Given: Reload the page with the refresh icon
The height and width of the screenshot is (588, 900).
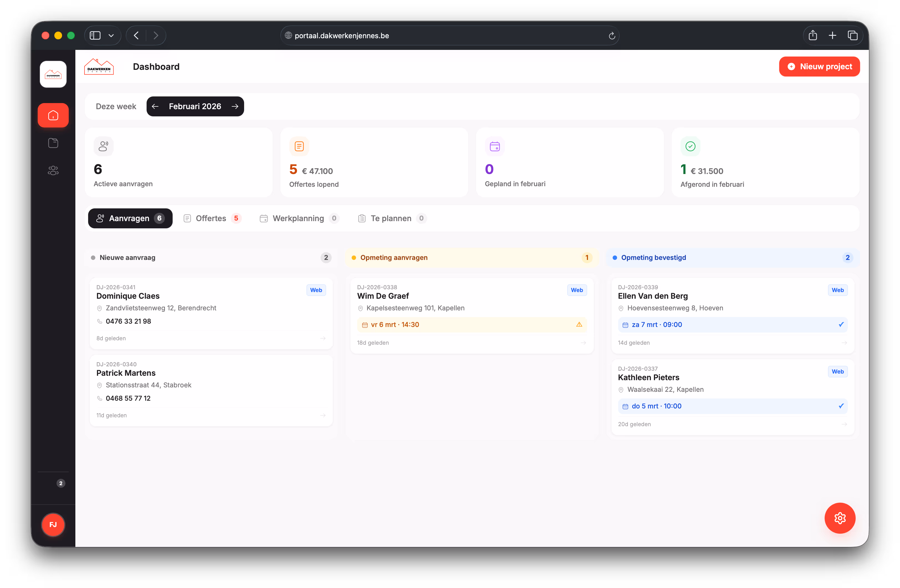Looking at the screenshot, I should pos(612,35).
